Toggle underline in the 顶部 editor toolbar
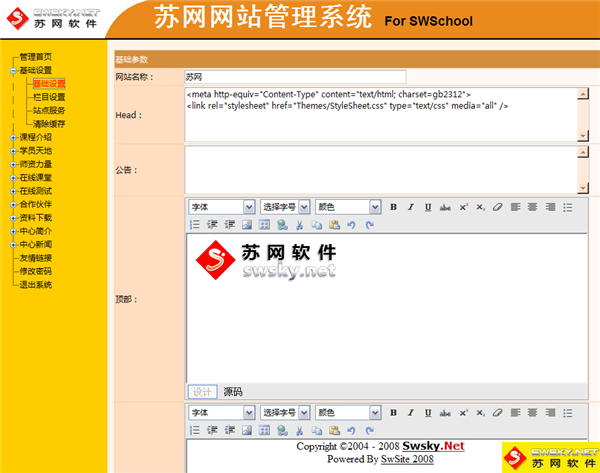This screenshot has width=600, height=473. point(428,207)
